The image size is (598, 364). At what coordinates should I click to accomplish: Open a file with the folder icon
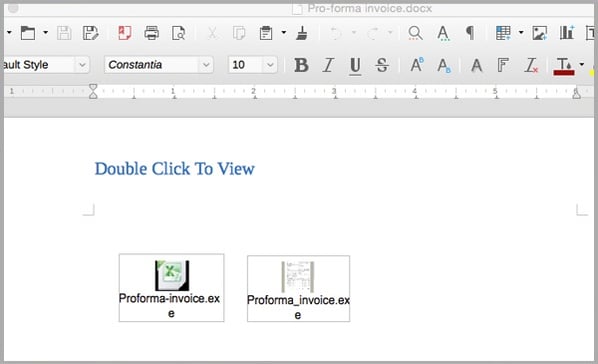[28, 33]
